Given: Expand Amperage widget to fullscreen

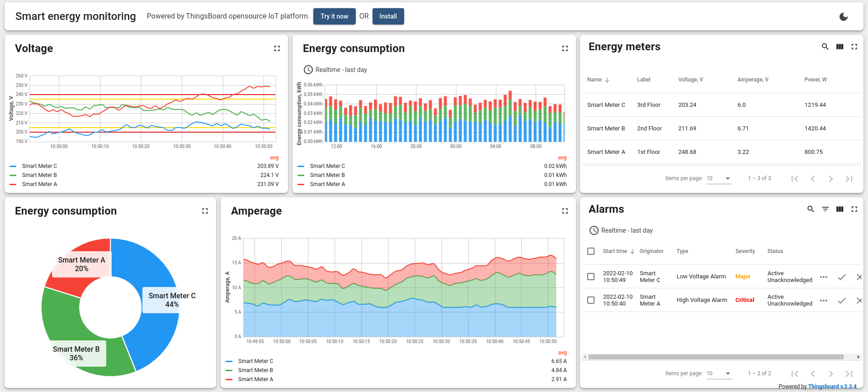Looking at the screenshot, I should point(565,211).
